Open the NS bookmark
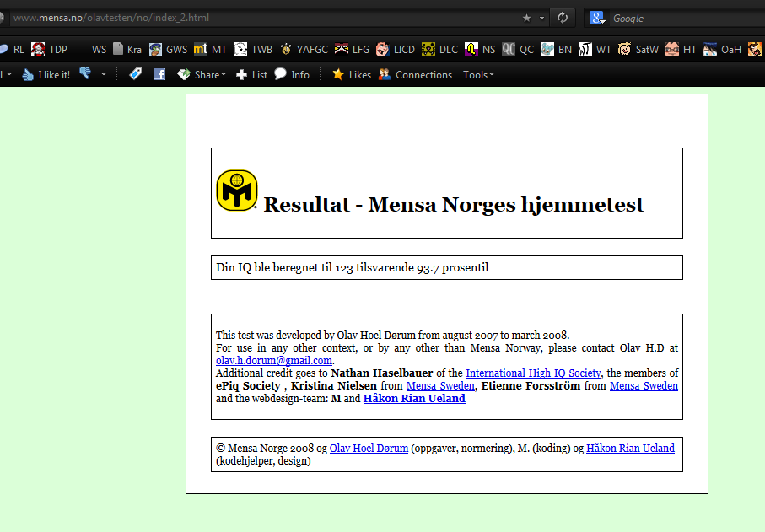 click(480, 49)
